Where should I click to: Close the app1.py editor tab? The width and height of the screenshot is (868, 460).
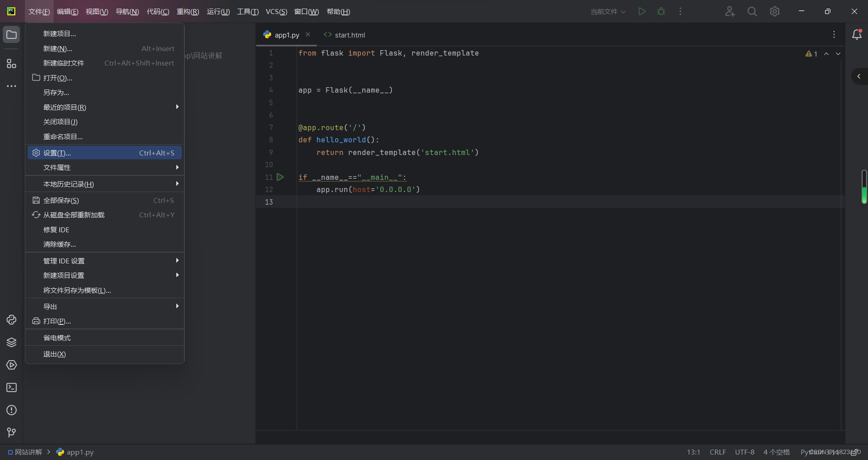tap(308, 34)
